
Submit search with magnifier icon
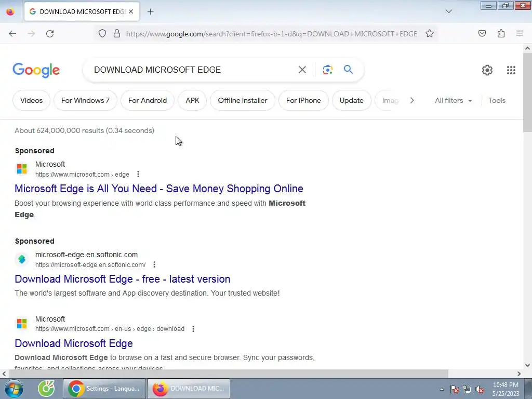(x=349, y=70)
